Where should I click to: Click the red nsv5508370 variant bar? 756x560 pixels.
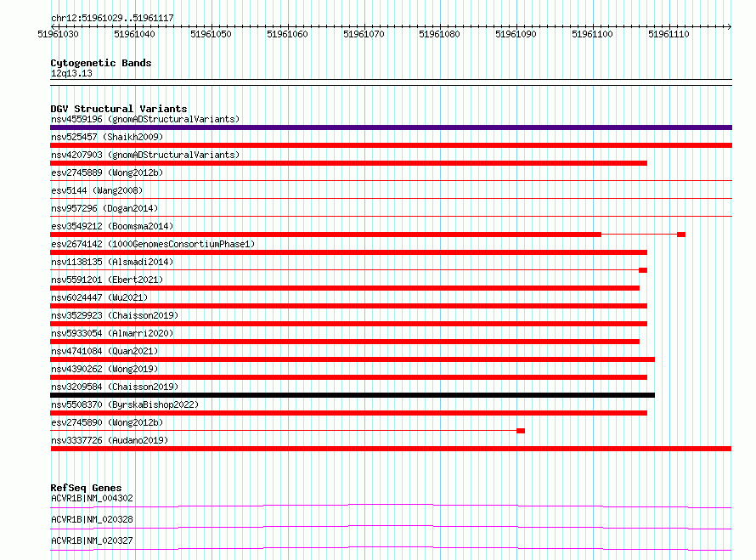(x=348, y=413)
